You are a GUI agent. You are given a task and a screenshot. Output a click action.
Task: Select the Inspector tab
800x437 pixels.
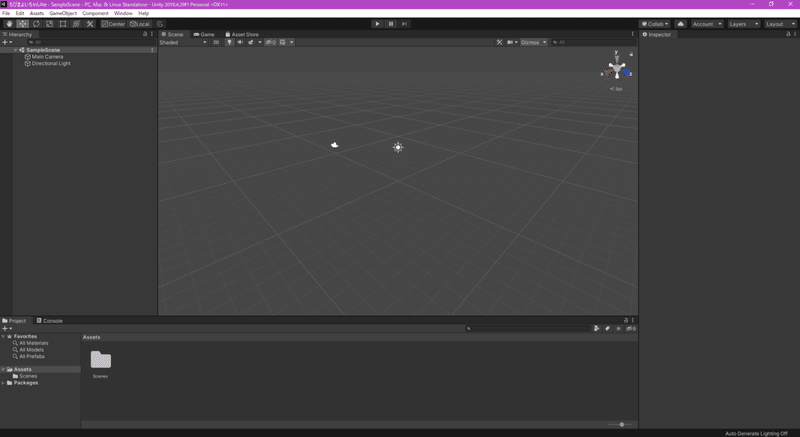(657, 35)
